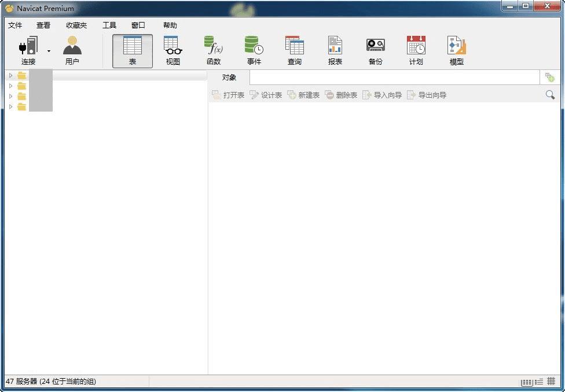Open the 连接 connection tool
The width and height of the screenshot is (565, 392).
coord(28,51)
